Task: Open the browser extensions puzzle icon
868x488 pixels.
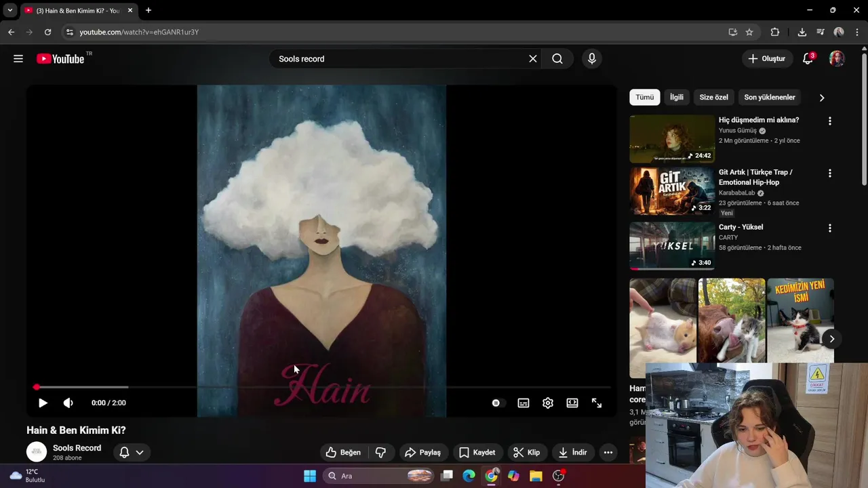Action: tap(775, 32)
